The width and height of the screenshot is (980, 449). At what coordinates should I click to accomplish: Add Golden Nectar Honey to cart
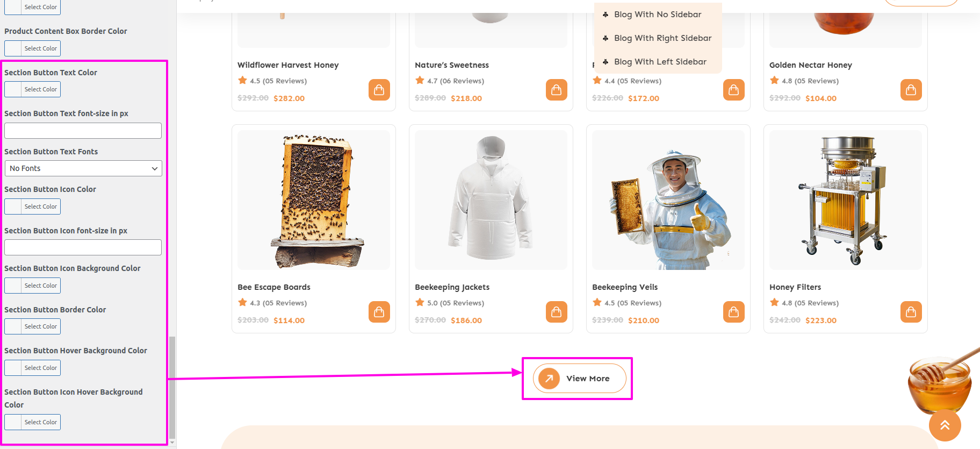(x=911, y=90)
